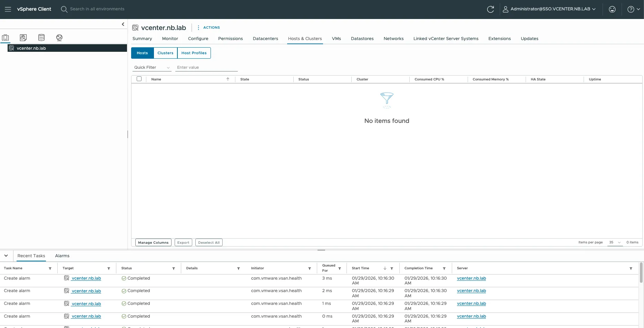Viewport: 644px width, 328px height.
Task: Filter the Details column
Action: pyautogui.click(x=238, y=269)
